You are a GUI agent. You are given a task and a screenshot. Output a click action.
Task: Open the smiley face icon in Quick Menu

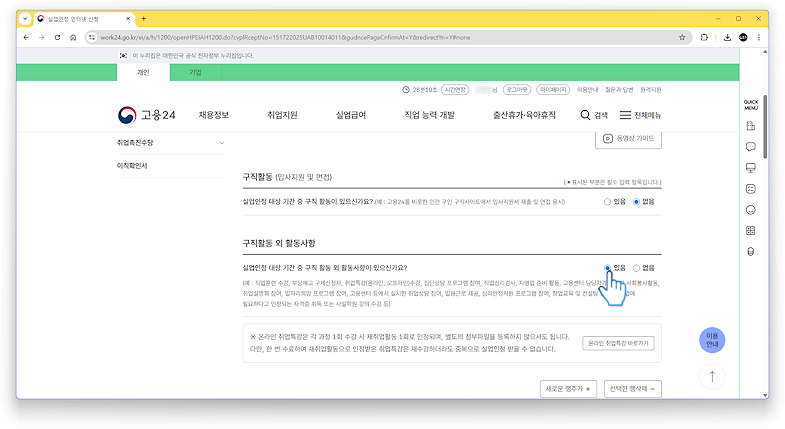click(x=750, y=210)
